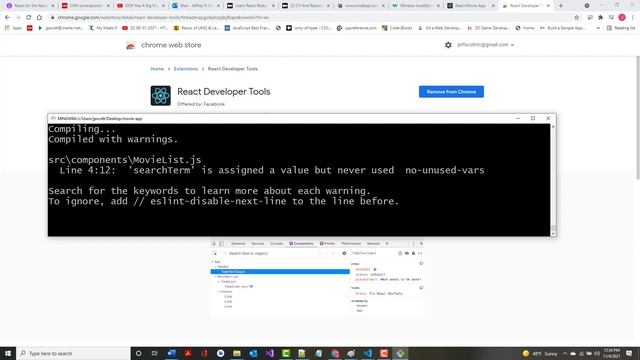Viewport: 640px width, 360px height.
Task: Click the 'Compiled with warnings.' terminal line
Action: [113, 140]
